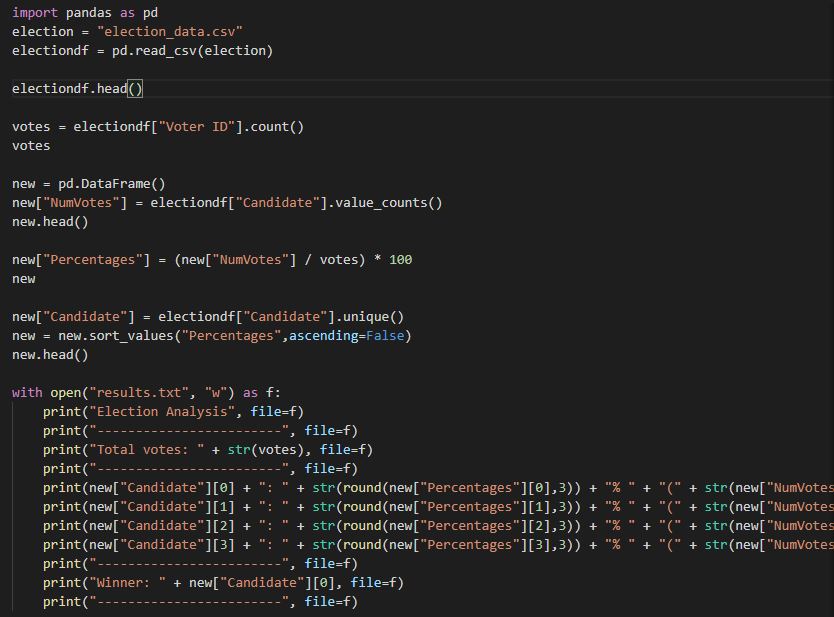
Task: Click the str(votes) call
Action: click(x=266, y=450)
